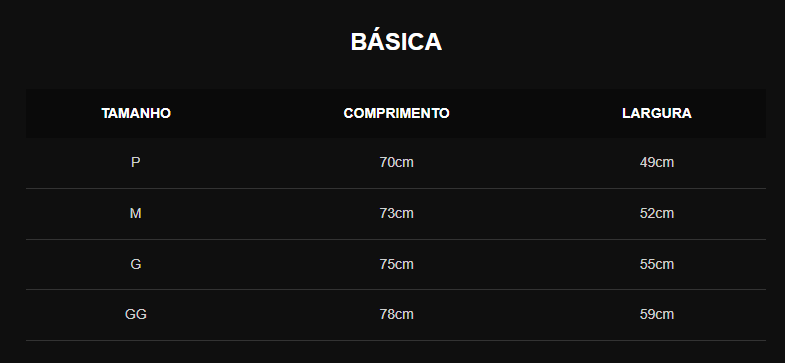Click size P in the table
This screenshot has height=363, width=785.
coord(136,163)
